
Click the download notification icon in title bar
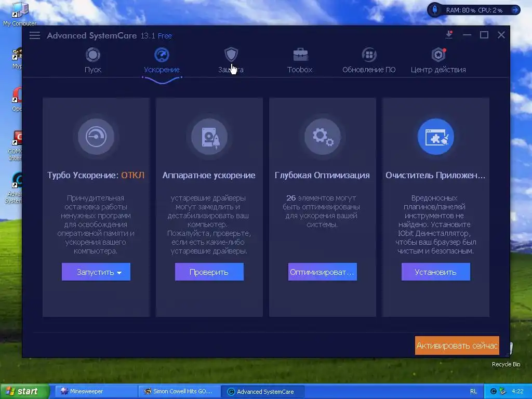[449, 35]
